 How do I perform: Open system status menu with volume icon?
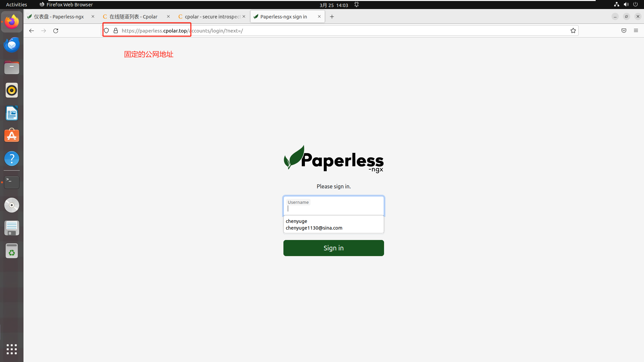626,4
